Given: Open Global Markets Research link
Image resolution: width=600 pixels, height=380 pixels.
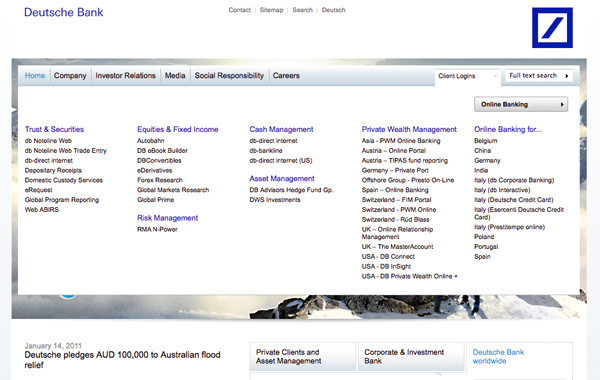Looking at the screenshot, I should [x=173, y=190].
